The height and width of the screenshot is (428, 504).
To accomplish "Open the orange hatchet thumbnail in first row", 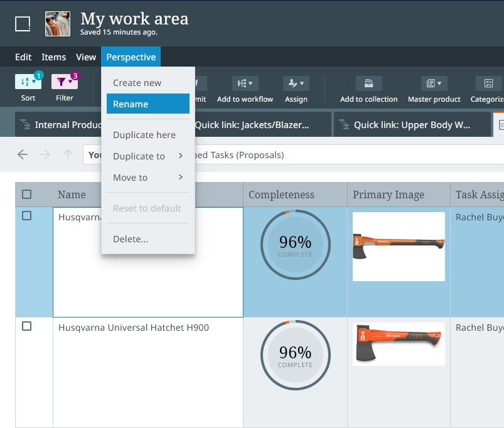I will (399, 246).
